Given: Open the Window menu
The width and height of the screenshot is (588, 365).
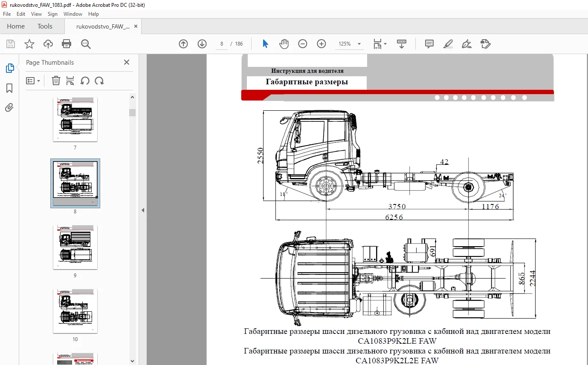Looking at the screenshot, I should point(73,14).
